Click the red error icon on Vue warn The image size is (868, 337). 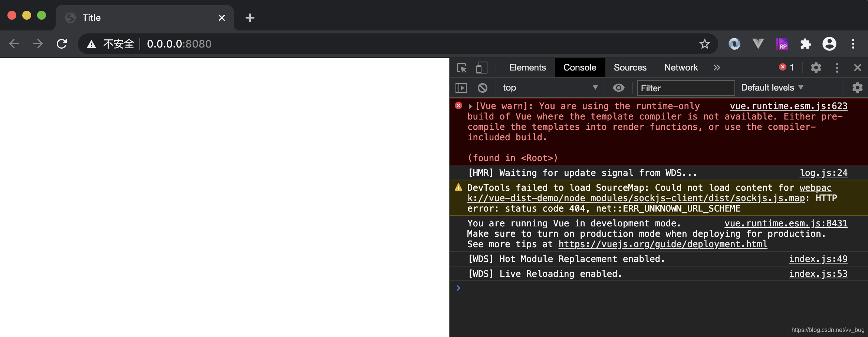tap(458, 106)
